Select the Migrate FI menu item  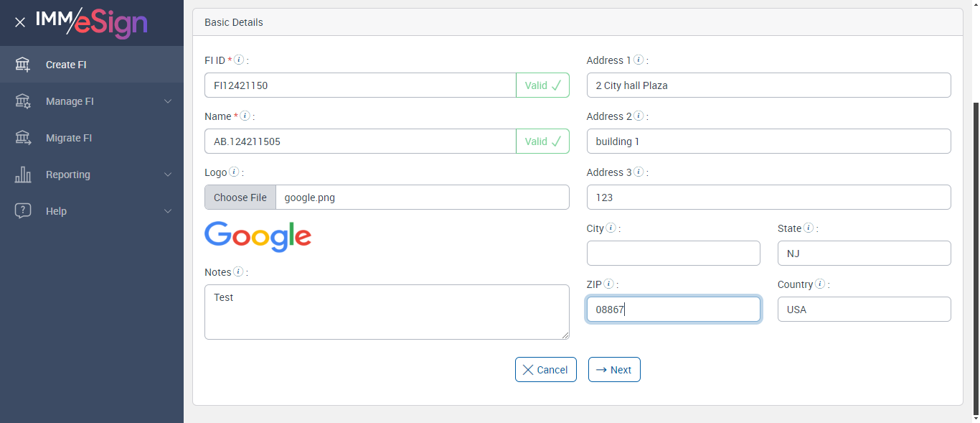click(69, 138)
